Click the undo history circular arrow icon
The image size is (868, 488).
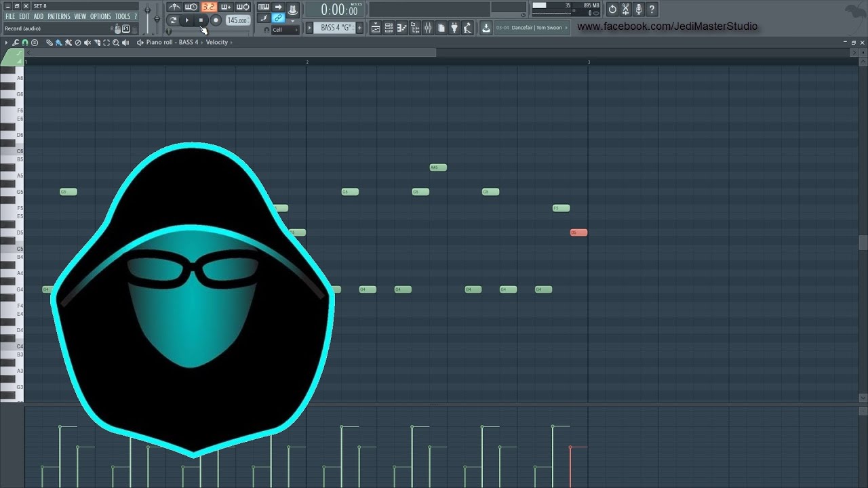click(612, 9)
